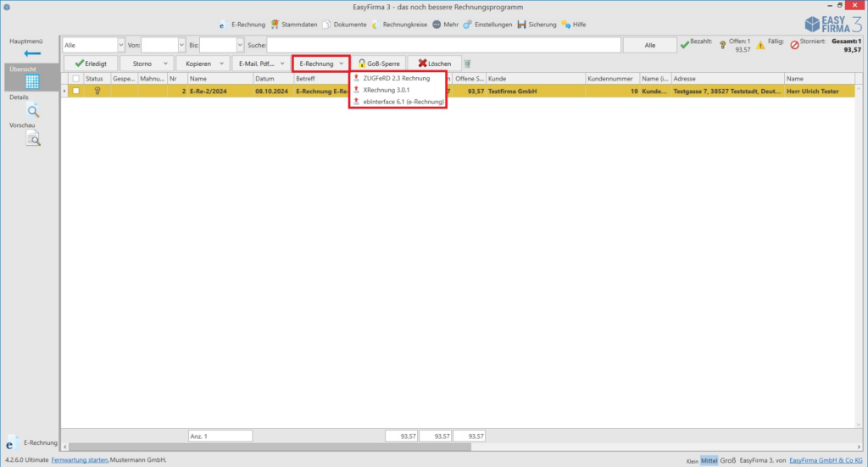The height and width of the screenshot is (467, 868).
Task: Click the Adresse column header
Action: (x=728, y=79)
